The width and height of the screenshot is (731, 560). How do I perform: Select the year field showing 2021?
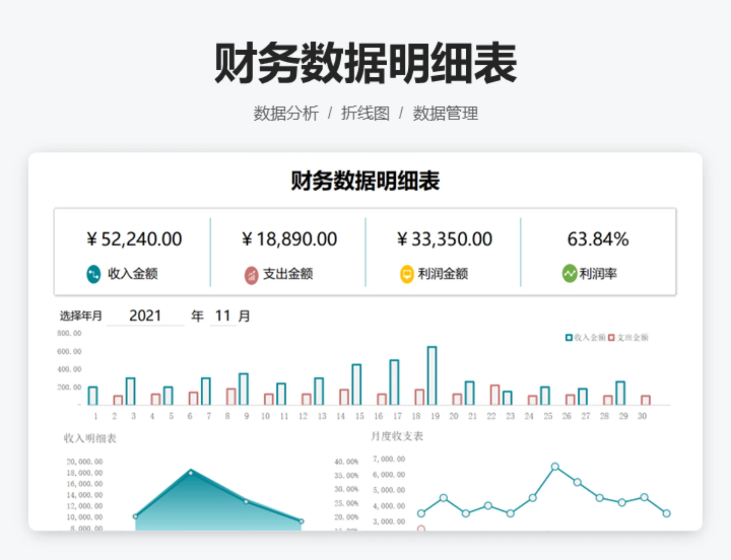145,315
